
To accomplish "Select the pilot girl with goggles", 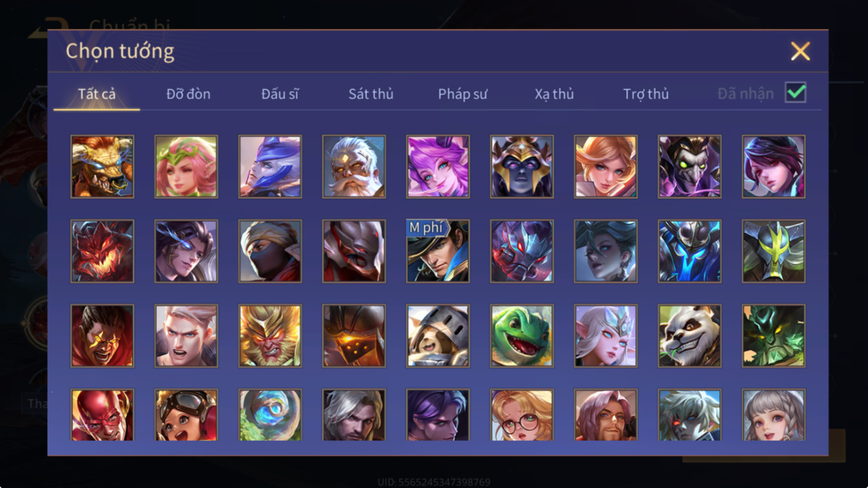I will pyautogui.click(x=186, y=415).
